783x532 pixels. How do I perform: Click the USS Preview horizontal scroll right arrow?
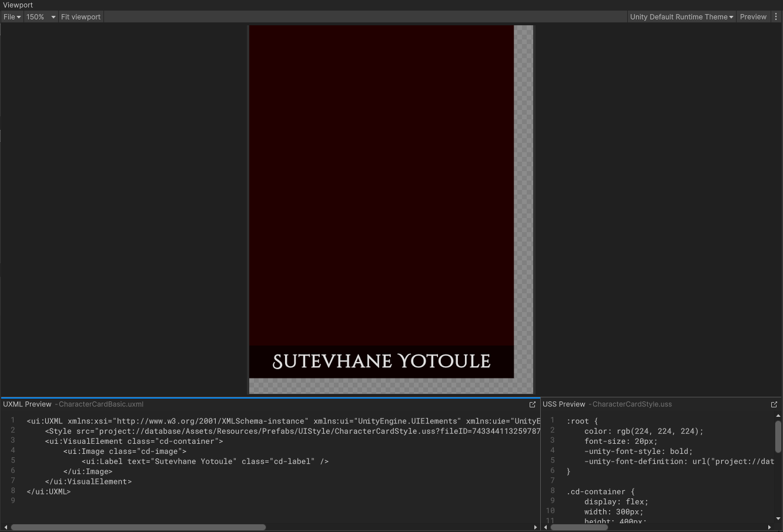[x=769, y=527]
